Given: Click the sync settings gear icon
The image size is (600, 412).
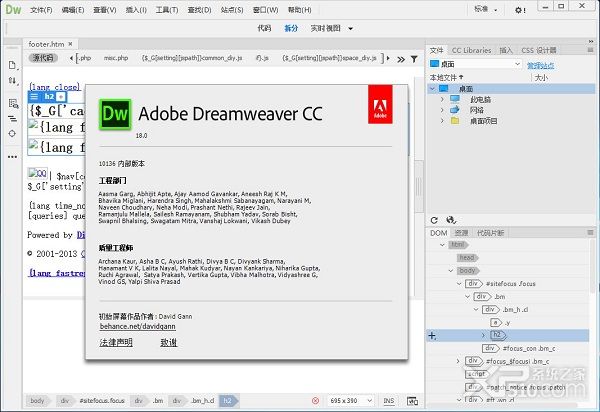Looking at the screenshot, I should coord(520,10).
